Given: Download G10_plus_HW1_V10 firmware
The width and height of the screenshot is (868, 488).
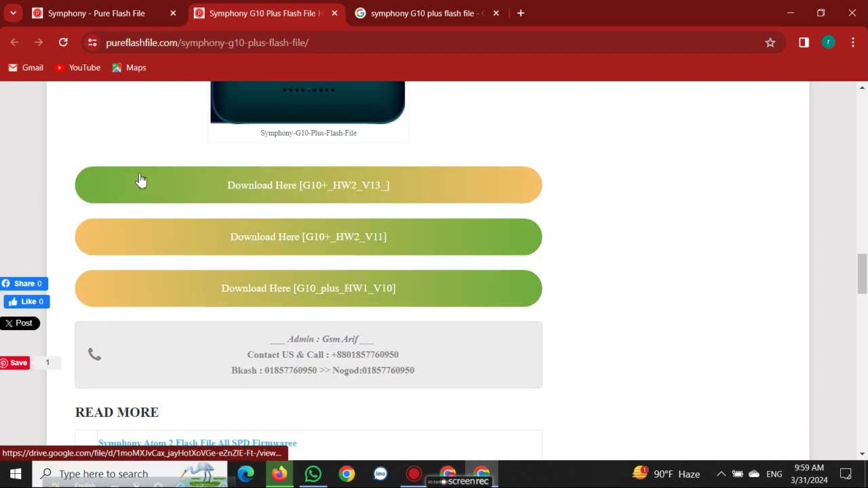Looking at the screenshot, I should pos(309,288).
